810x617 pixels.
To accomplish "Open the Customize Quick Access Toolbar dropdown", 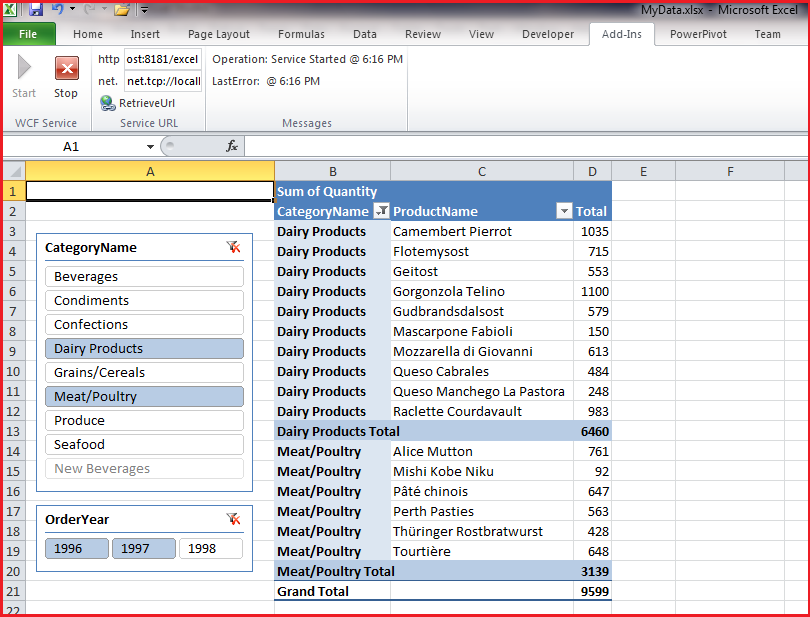I will [x=144, y=9].
